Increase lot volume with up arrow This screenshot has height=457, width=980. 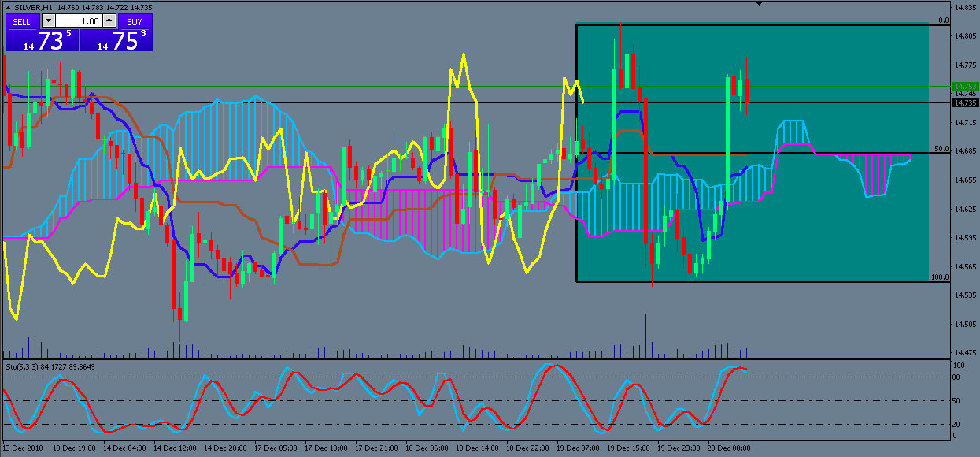pos(109,22)
